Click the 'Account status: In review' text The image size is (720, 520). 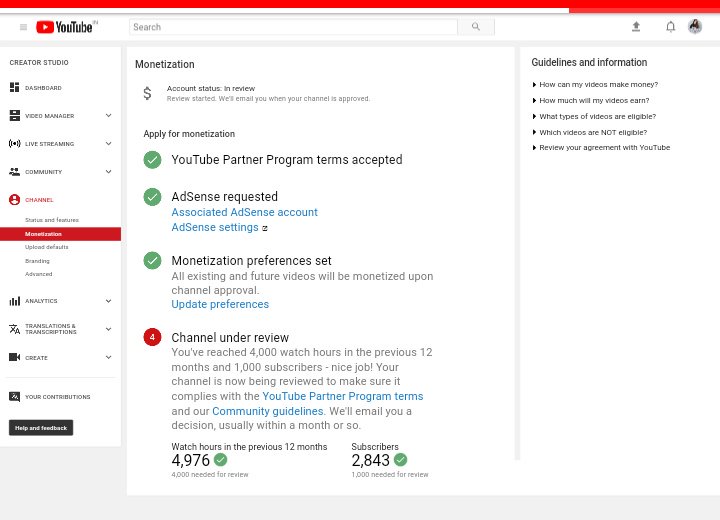[x=211, y=88]
